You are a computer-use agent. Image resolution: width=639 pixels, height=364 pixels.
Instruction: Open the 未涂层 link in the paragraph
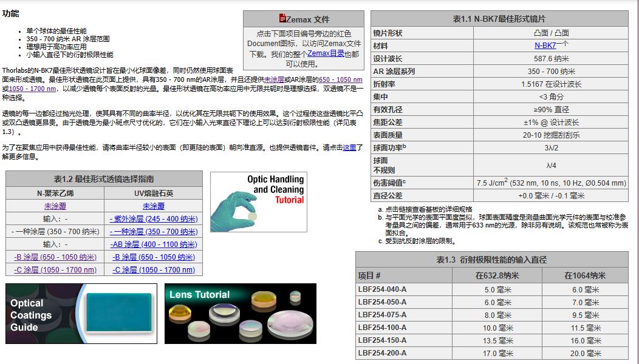(274, 80)
